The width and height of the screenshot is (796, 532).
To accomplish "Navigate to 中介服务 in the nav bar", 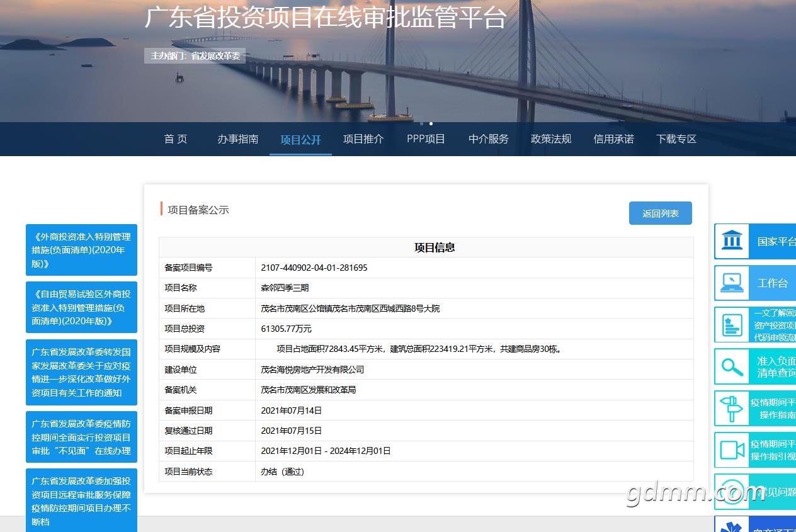I will click(x=489, y=139).
